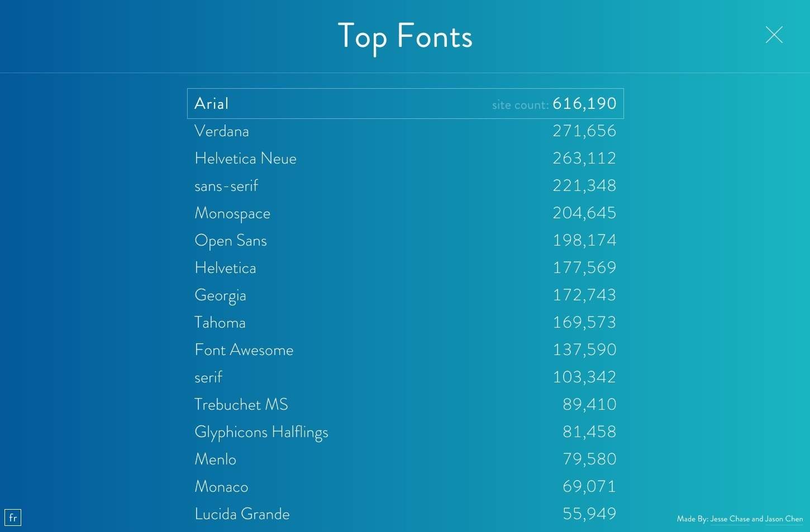810x532 pixels.
Task: Click the 221,348 site count value
Action: pos(584,185)
